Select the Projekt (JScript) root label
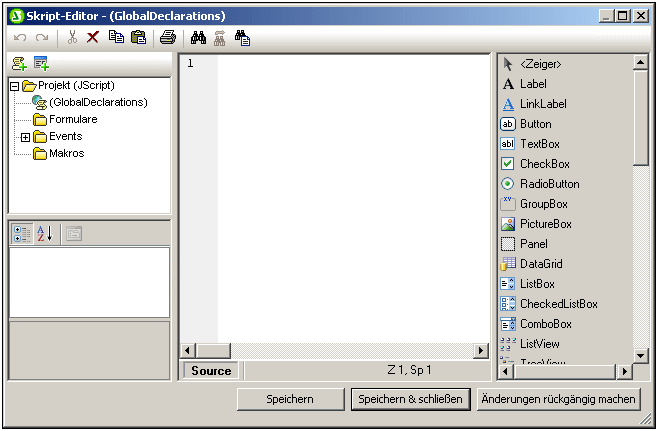 (76, 86)
